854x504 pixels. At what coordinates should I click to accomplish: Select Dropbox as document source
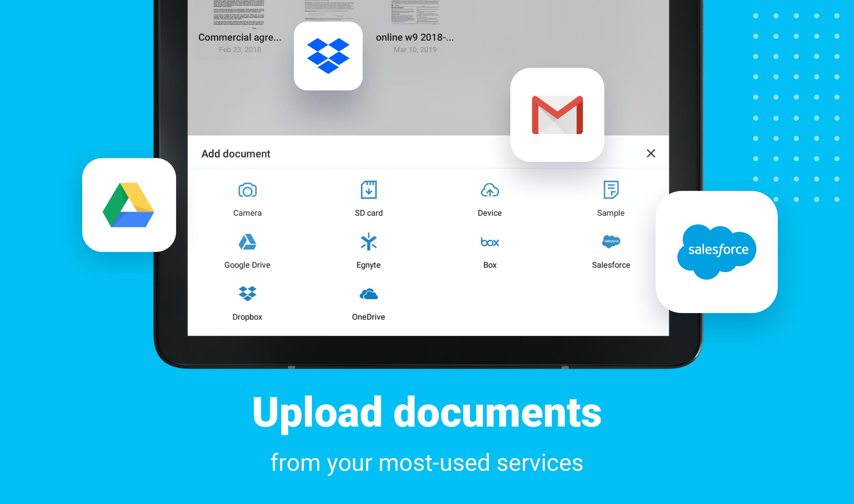click(x=247, y=301)
